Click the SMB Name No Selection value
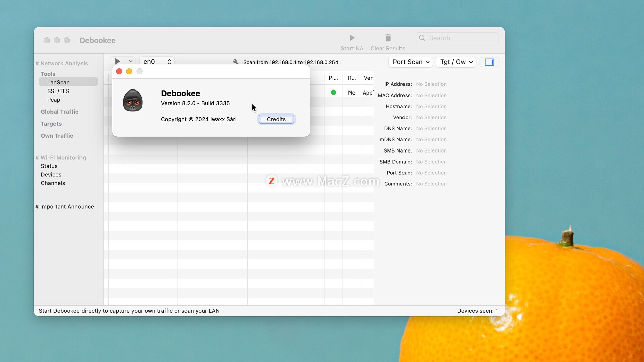644x362 pixels. click(x=431, y=150)
